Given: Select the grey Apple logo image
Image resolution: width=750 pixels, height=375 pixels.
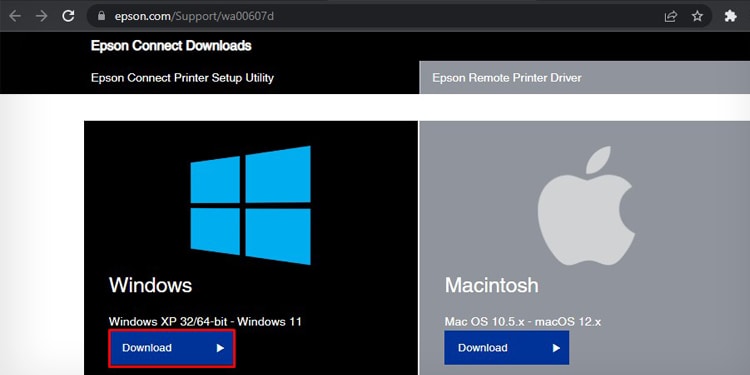Looking at the screenshot, I should tap(586, 206).
